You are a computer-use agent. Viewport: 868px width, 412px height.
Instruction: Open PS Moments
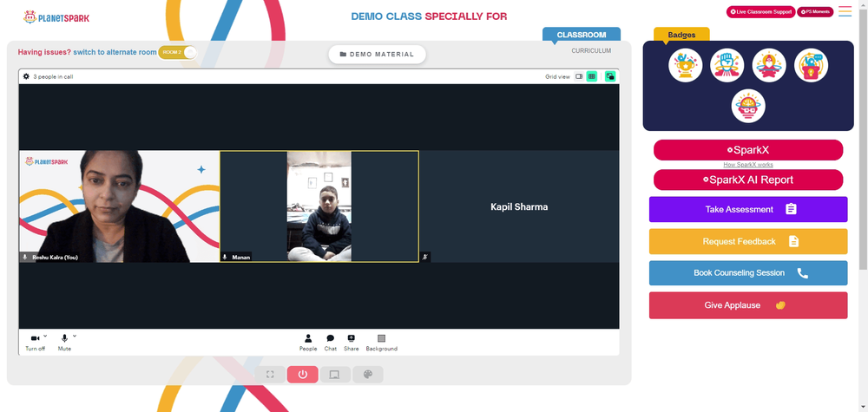coord(815,11)
